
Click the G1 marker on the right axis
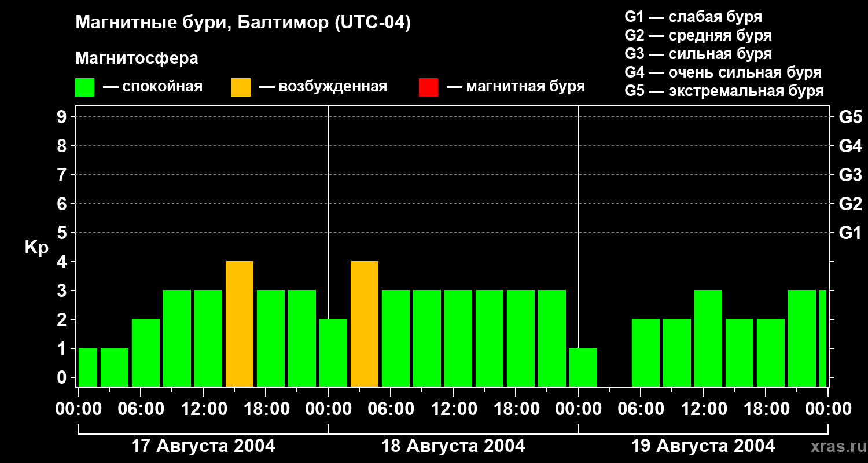(850, 233)
